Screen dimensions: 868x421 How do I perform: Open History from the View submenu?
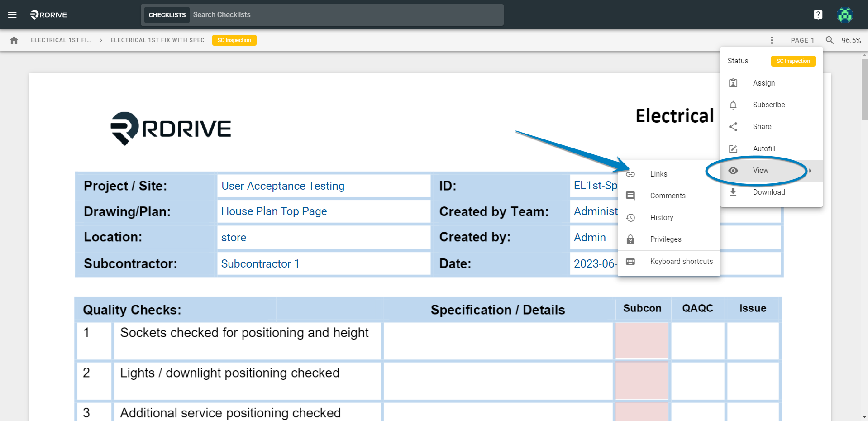click(x=669, y=218)
